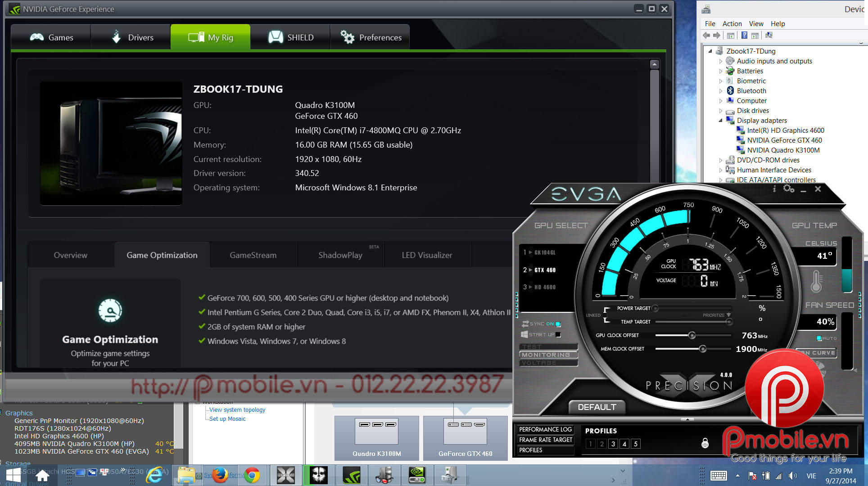Viewport: 868px width, 486px height.
Task: Open EVGA Precision settings gears icon
Action: 789,189
